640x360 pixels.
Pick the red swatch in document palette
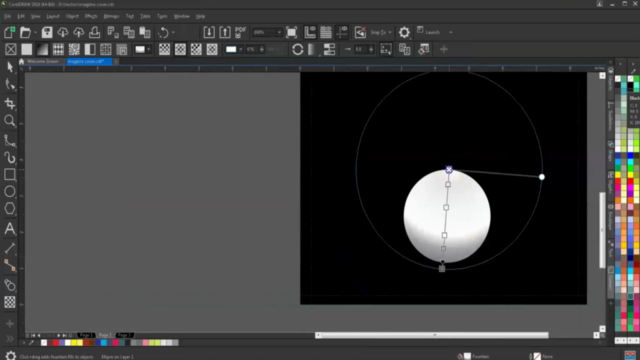click(x=56, y=343)
